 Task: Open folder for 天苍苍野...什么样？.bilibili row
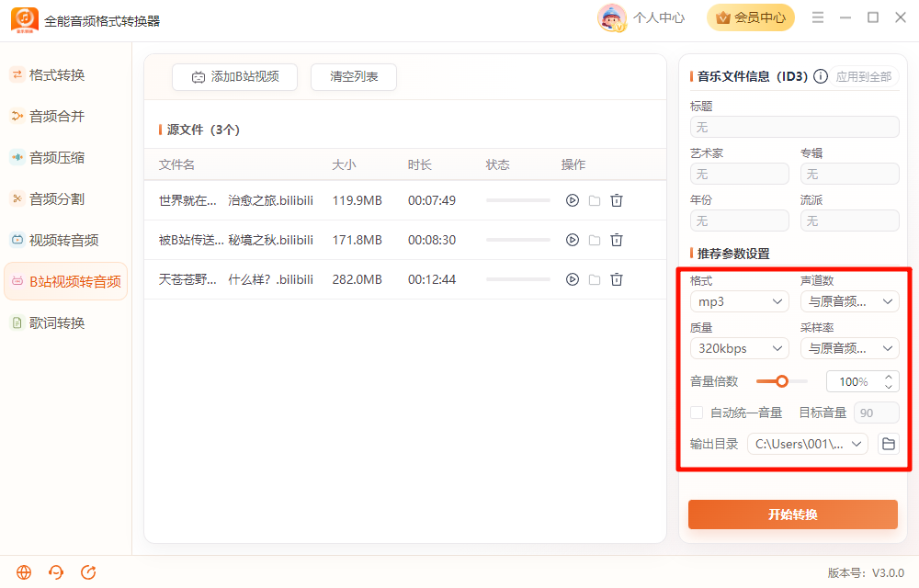[x=595, y=279]
